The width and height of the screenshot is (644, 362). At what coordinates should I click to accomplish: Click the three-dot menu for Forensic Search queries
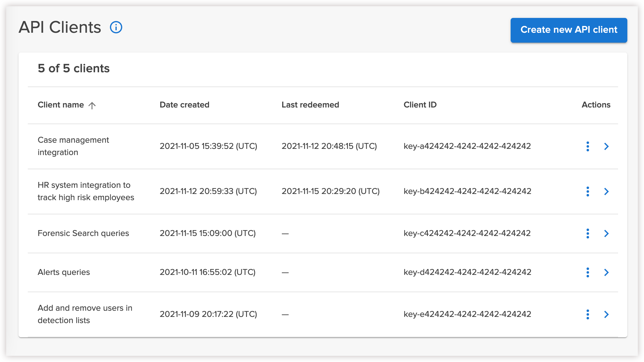point(588,234)
